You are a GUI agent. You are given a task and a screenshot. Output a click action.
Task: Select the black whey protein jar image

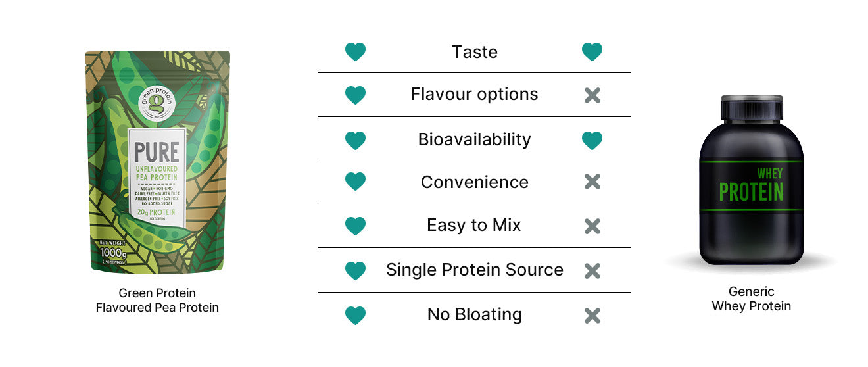[751, 181]
